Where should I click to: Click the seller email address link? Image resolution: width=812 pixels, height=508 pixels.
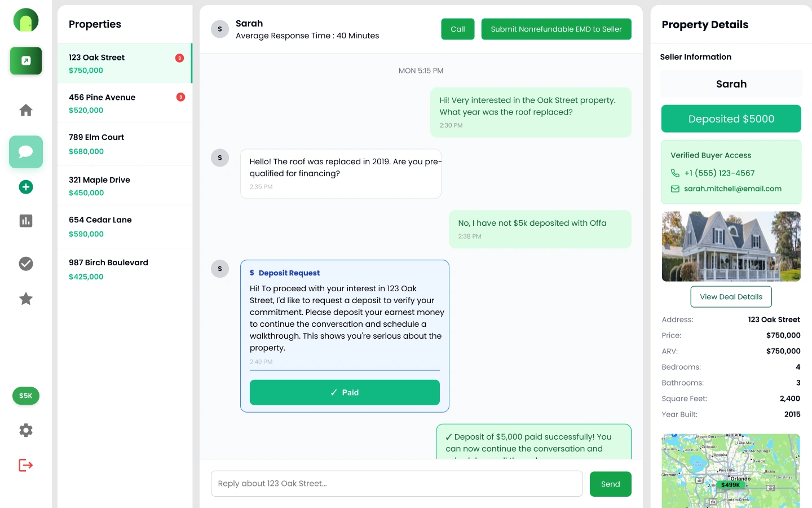click(732, 189)
